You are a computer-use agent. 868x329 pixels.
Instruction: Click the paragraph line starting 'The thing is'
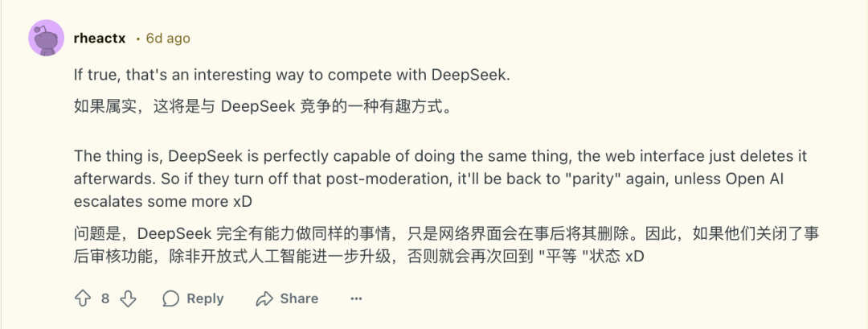[440, 156]
